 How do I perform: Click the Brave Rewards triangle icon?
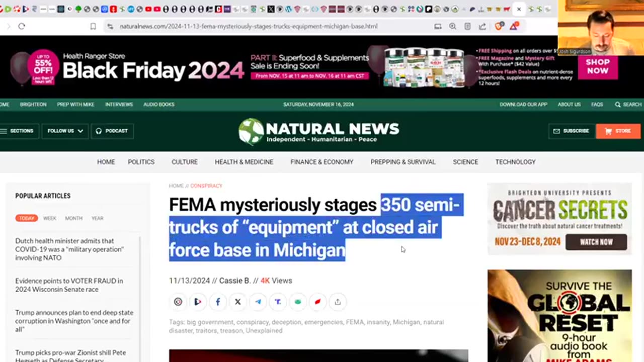pos(514,26)
